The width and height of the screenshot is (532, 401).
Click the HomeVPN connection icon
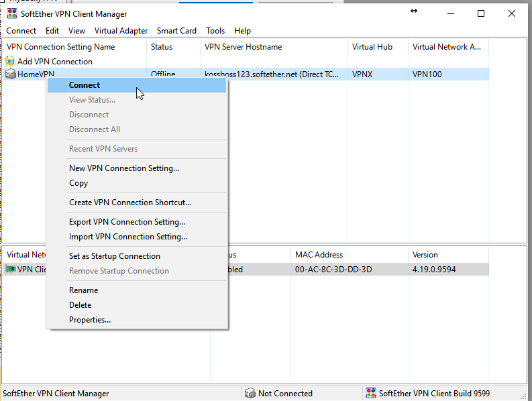tap(11, 74)
